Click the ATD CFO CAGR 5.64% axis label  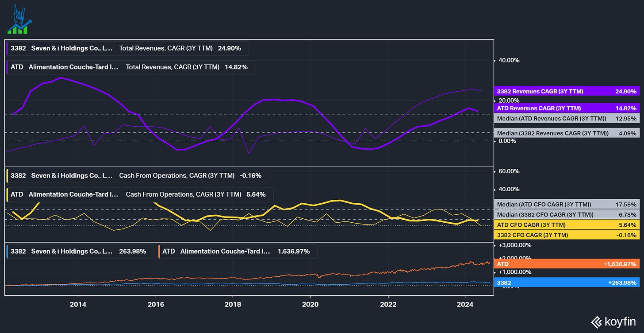point(567,225)
